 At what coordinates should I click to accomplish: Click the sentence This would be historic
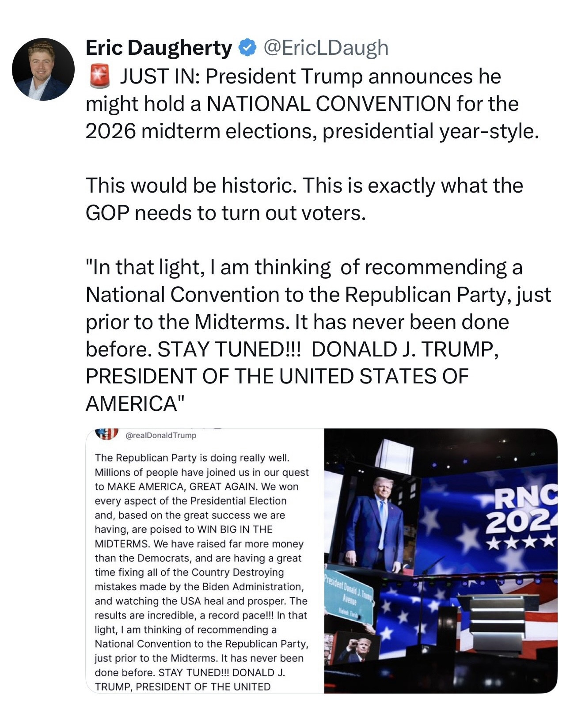(x=191, y=186)
